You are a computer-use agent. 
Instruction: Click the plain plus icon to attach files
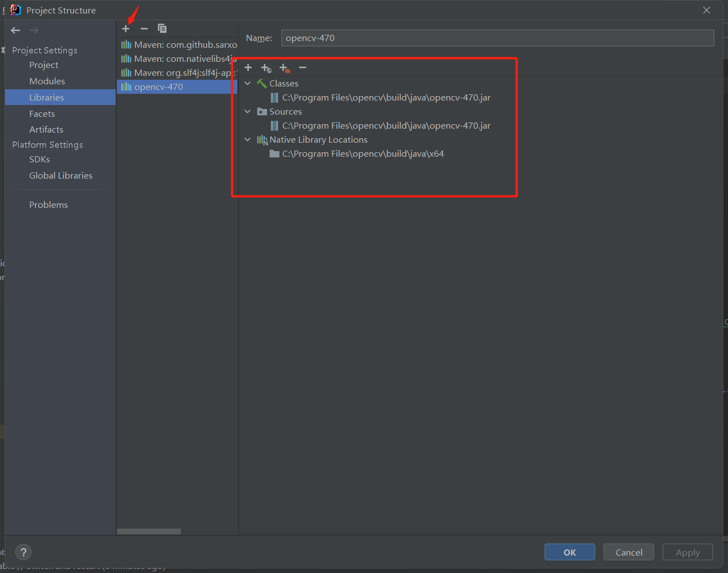point(248,67)
